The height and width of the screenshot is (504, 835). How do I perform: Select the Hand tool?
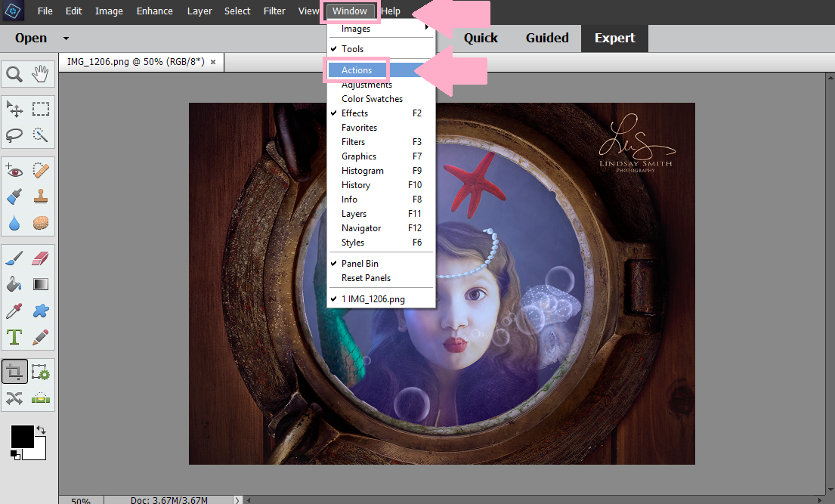(41, 74)
